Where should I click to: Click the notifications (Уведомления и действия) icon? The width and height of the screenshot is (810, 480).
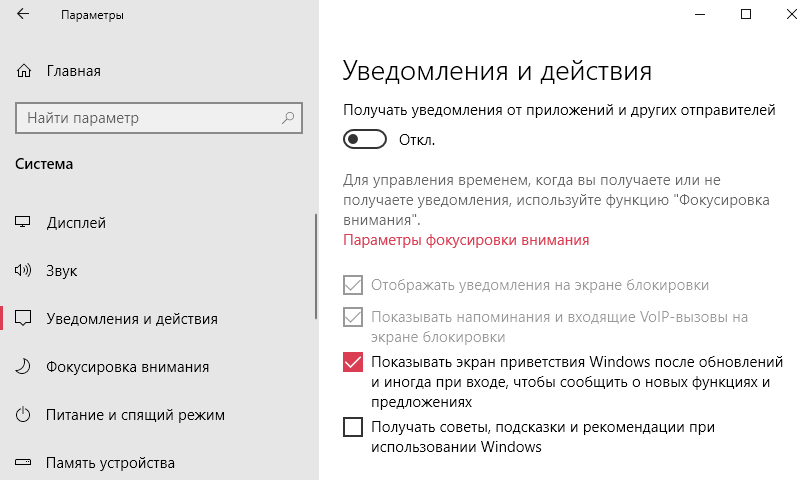tap(24, 319)
